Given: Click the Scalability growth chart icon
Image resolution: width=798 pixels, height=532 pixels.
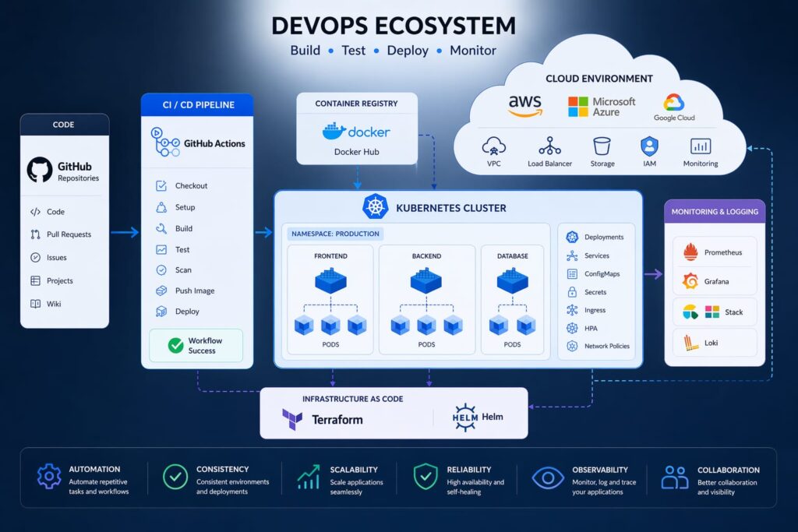Looking at the screenshot, I should 309,477.
